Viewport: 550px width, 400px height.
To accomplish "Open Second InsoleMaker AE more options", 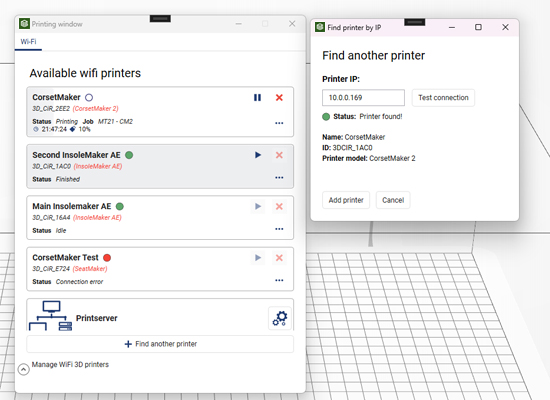I will coord(279,178).
